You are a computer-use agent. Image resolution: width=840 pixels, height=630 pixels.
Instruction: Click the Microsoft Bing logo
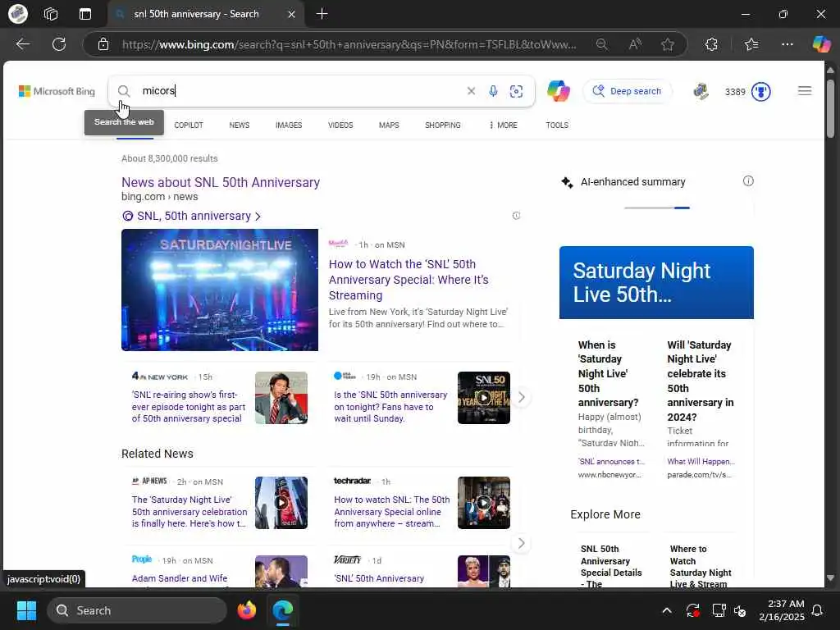coord(57,91)
